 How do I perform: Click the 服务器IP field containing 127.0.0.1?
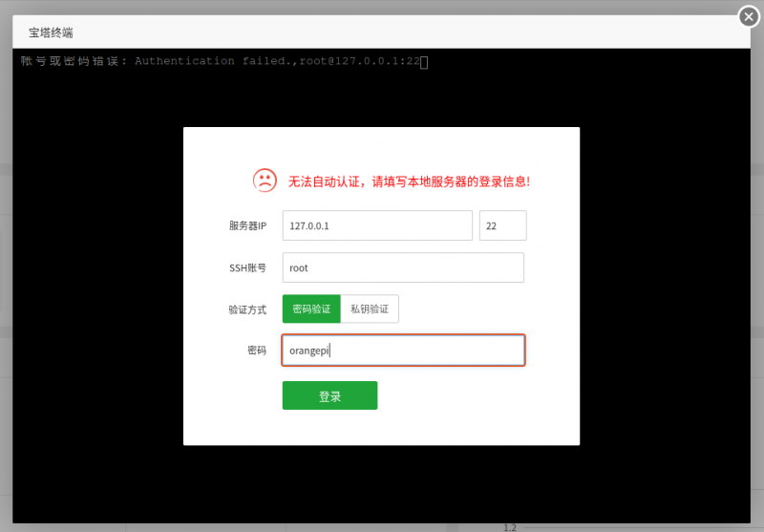(377, 225)
